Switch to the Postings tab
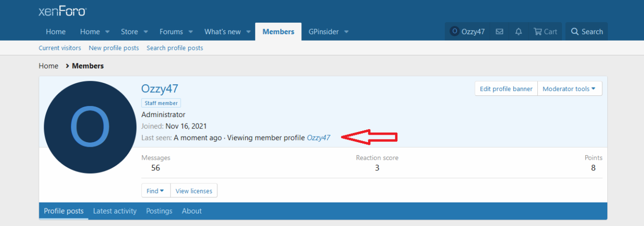The width and height of the screenshot is (644, 226). 159,211
